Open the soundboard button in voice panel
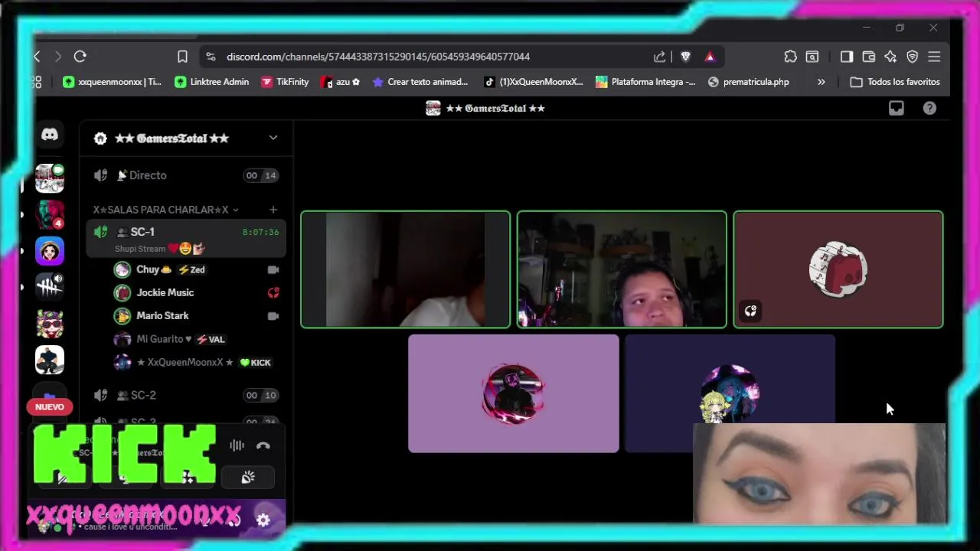 coord(248,478)
